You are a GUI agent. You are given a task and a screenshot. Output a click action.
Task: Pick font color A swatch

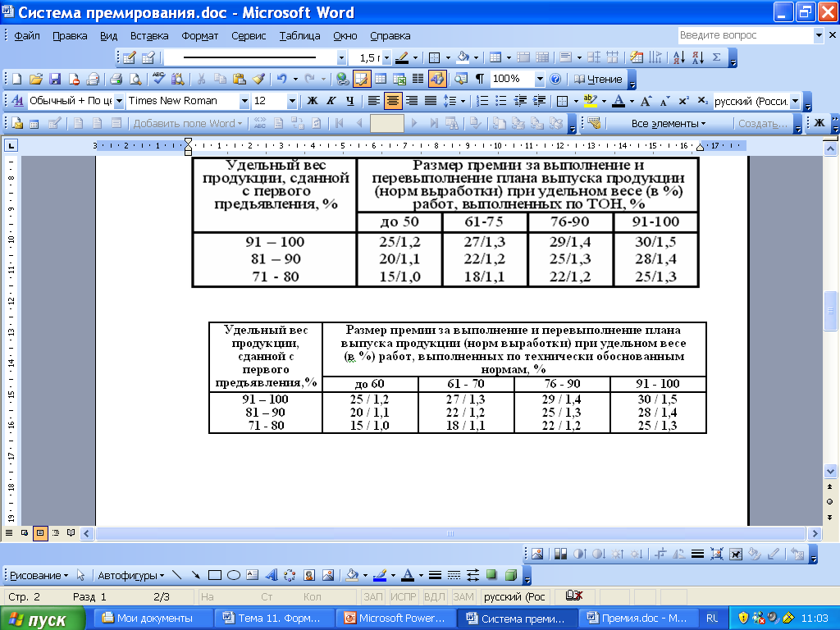(619, 101)
